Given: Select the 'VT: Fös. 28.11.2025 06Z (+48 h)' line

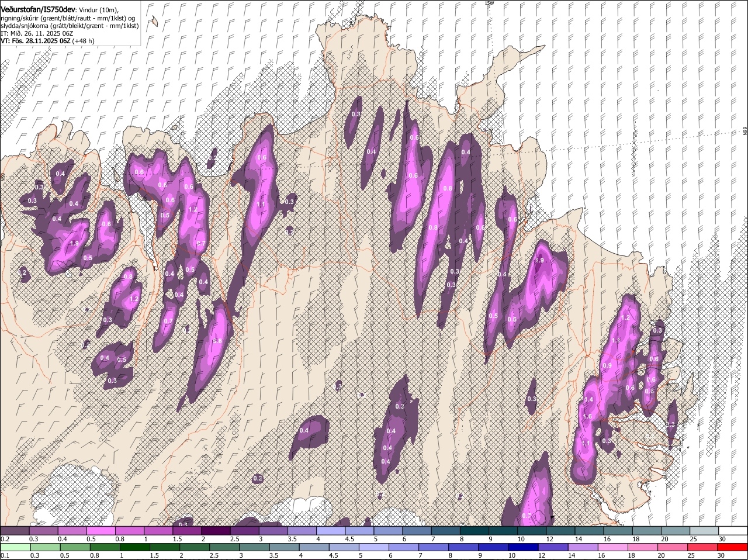Looking at the screenshot, I should pos(47,41).
